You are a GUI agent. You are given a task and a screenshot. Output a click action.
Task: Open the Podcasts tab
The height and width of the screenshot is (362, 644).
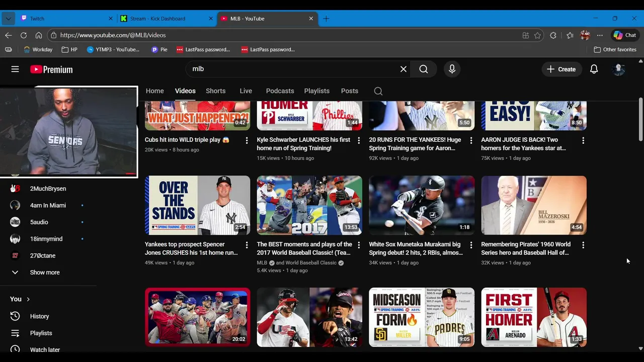click(280, 91)
